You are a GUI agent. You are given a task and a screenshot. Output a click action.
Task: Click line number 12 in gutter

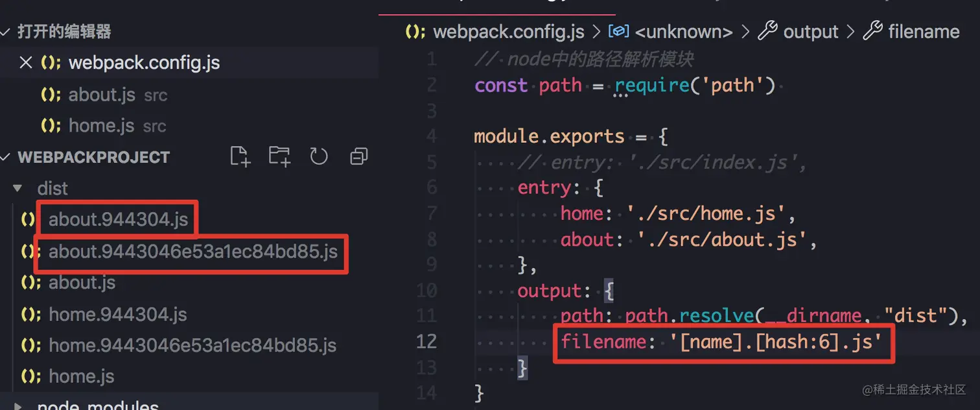click(426, 341)
